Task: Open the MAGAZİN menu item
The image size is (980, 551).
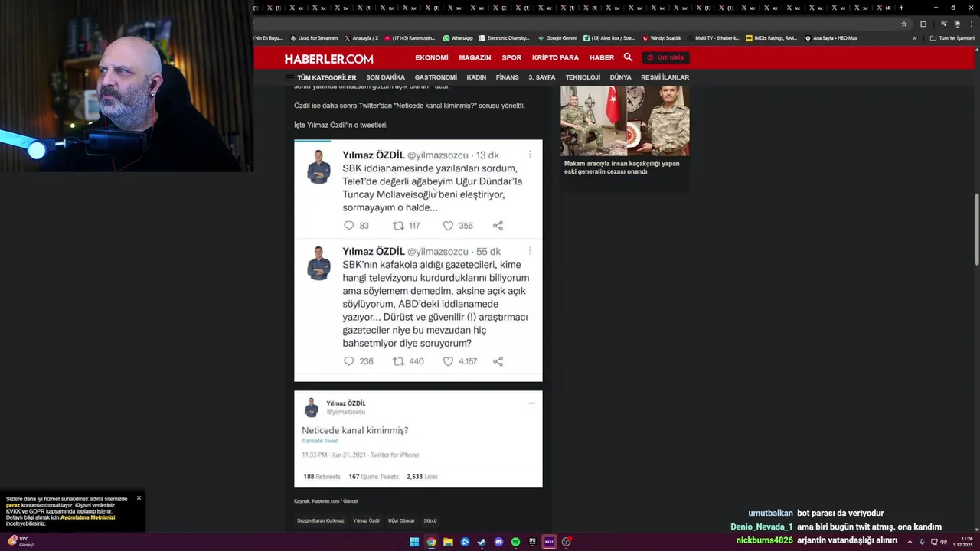Action: pyautogui.click(x=475, y=57)
